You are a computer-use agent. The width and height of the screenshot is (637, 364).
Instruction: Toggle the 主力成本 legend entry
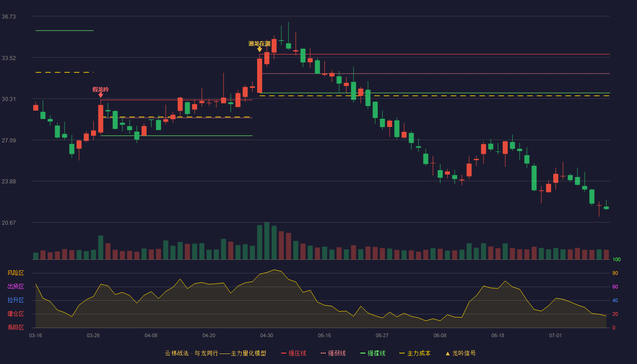[x=415, y=353]
